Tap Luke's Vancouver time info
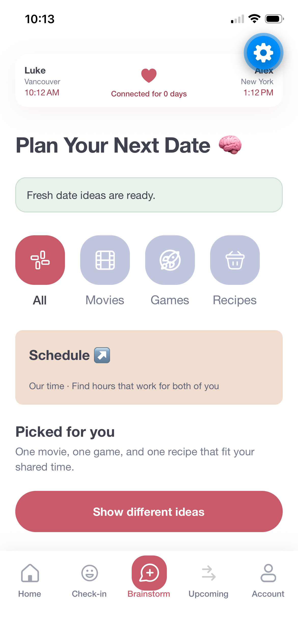This screenshot has height=644, width=298. (x=42, y=81)
